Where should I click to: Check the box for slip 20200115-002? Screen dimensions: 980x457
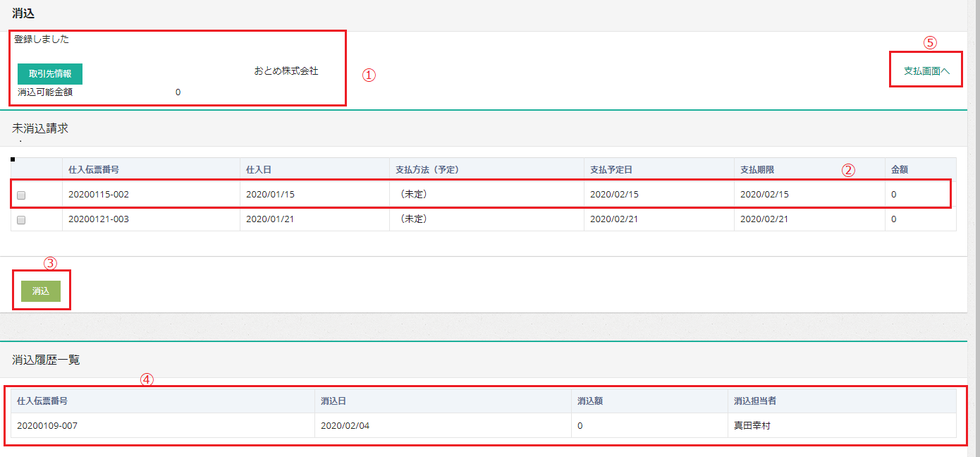21,195
